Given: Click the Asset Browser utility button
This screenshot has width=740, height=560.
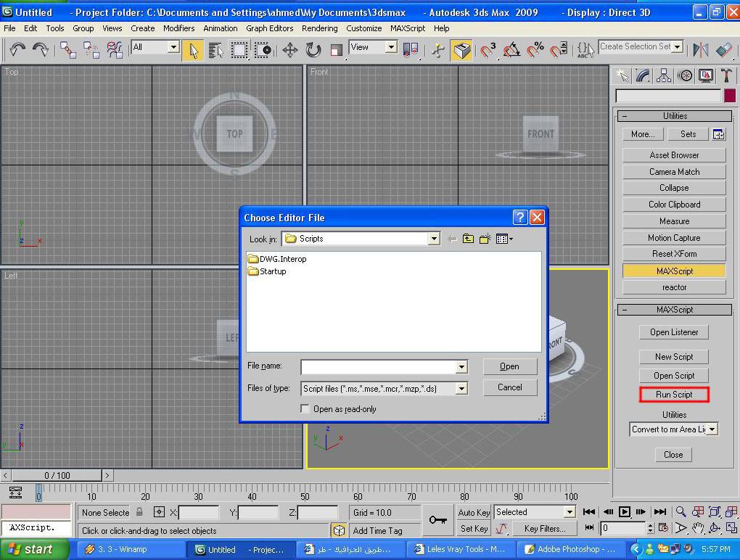Looking at the screenshot, I should coord(674,155).
